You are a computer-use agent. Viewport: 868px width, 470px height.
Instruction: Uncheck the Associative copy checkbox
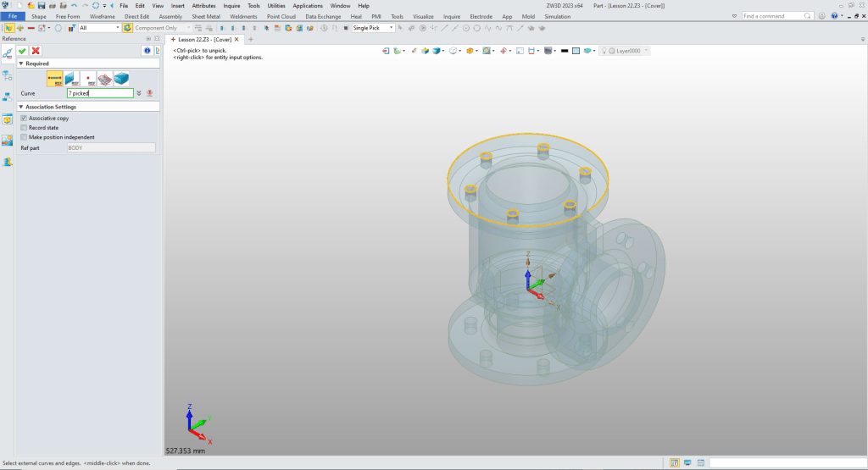(24, 119)
